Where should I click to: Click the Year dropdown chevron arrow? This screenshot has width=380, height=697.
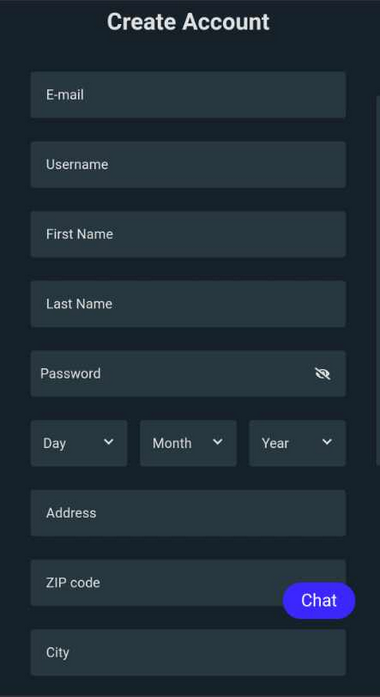[327, 442]
